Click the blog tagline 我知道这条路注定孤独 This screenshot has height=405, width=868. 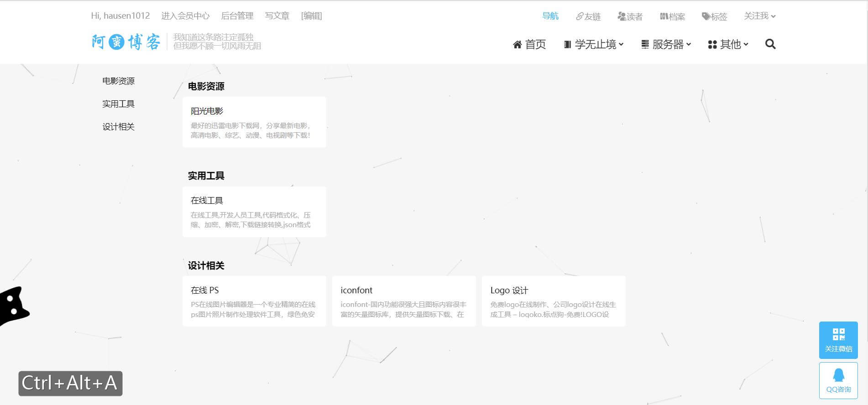(x=213, y=37)
